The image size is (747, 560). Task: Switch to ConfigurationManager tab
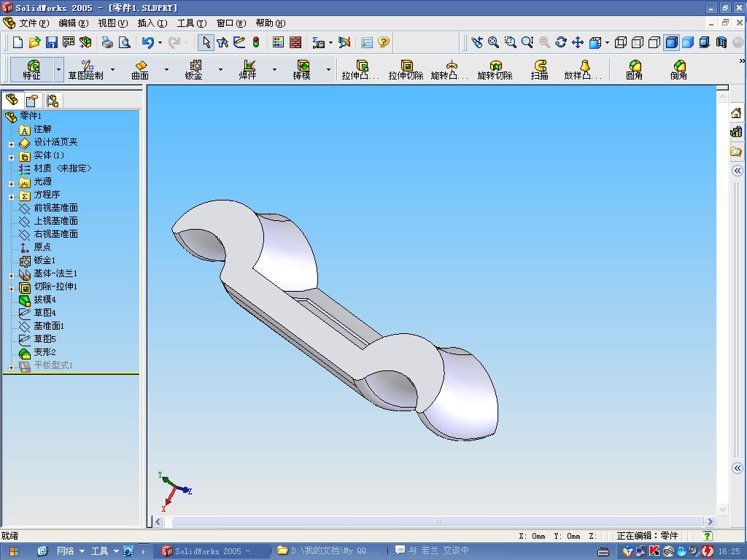click(53, 101)
